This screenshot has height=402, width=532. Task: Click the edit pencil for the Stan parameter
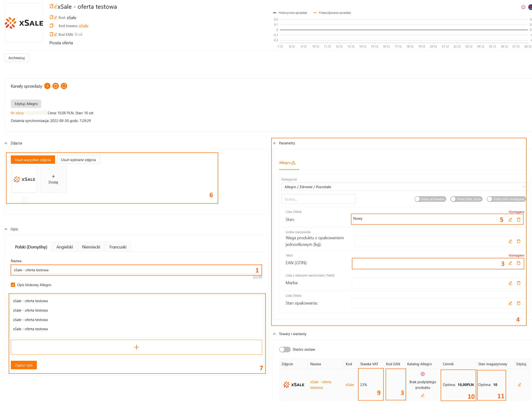[x=510, y=220]
